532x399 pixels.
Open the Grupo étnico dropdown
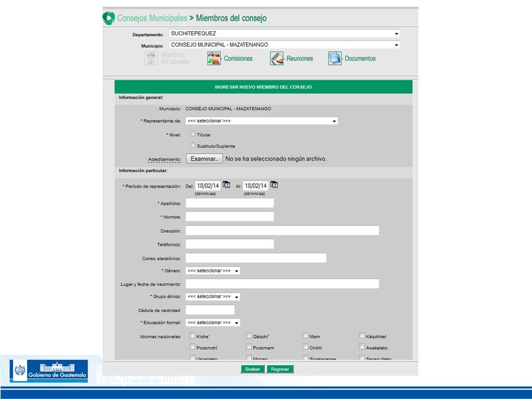tap(213, 296)
